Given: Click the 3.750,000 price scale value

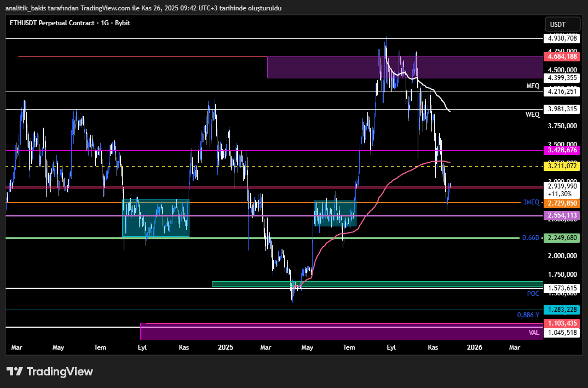Looking at the screenshot, I should (x=562, y=126).
